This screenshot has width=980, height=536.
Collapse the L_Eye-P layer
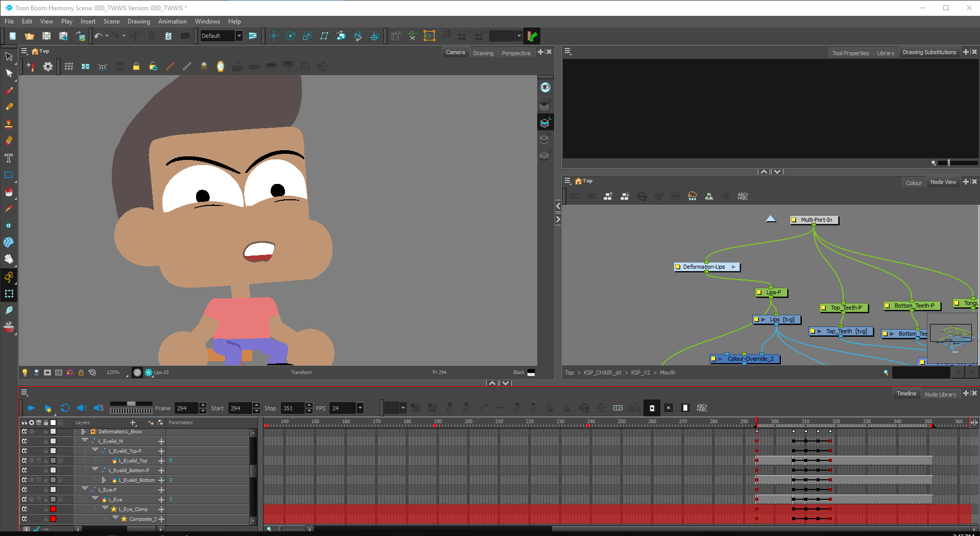click(x=85, y=489)
